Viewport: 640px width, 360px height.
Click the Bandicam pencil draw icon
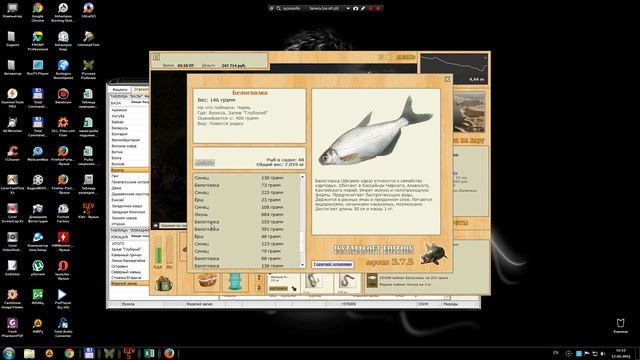[362, 8]
